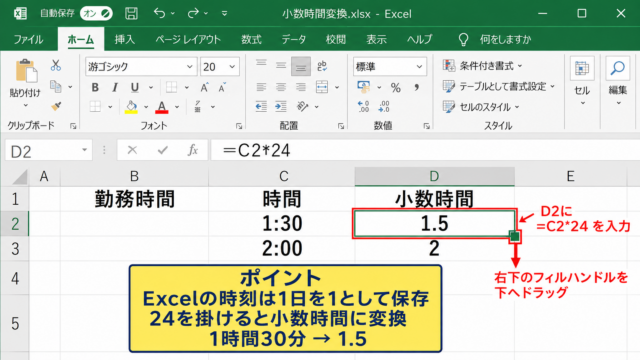Apply Comma Style format
The image size is (640, 360).
coord(417,87)
